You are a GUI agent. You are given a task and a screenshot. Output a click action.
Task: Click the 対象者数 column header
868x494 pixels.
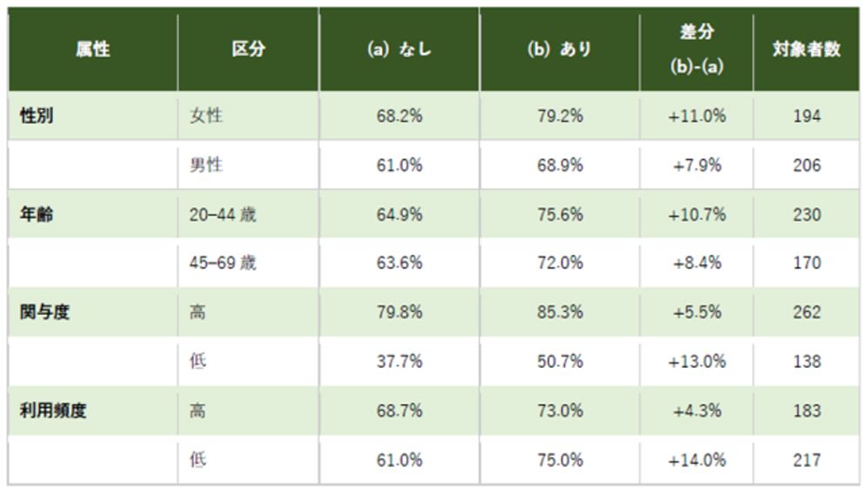(806, 50)
